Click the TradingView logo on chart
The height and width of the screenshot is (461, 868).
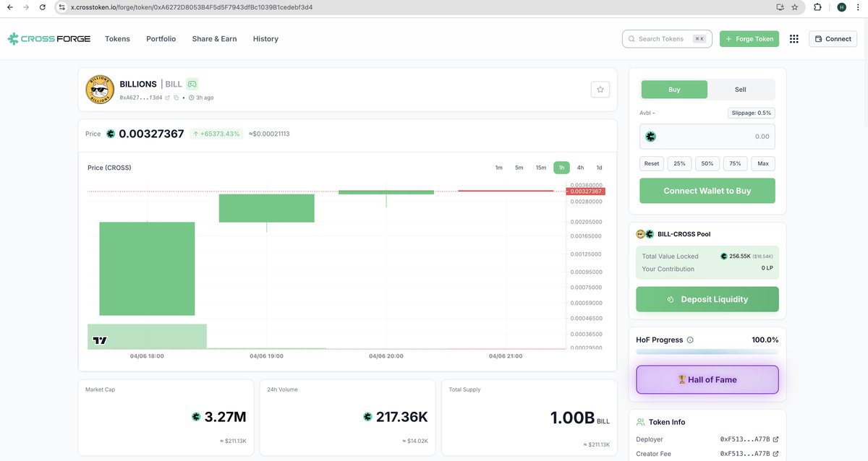coord(100,340)
